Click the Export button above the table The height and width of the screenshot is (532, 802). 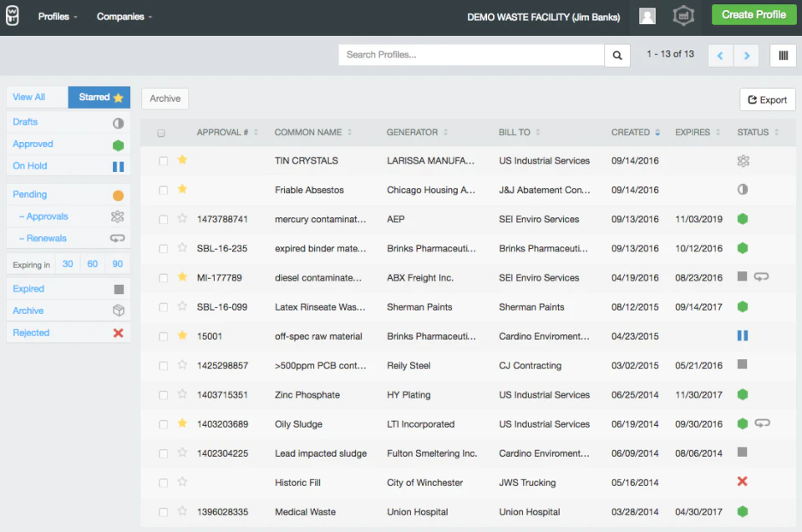[767, 99]
